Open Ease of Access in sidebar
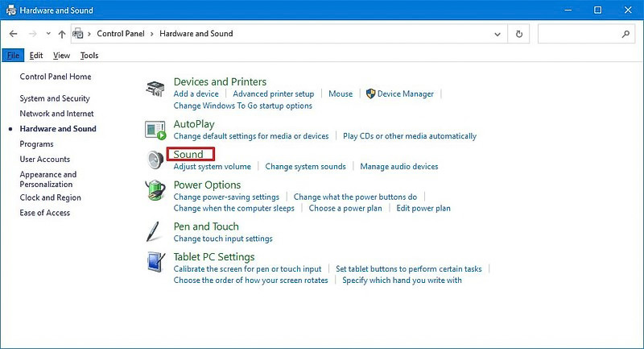Viewport: 644px width, 349px height. 45,213
